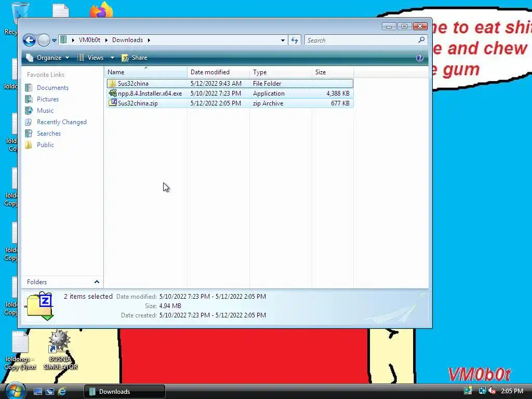This screenshot has height=399, width=532.
Task: Click the 4,388 KB size cell
Action: point(338,94)
